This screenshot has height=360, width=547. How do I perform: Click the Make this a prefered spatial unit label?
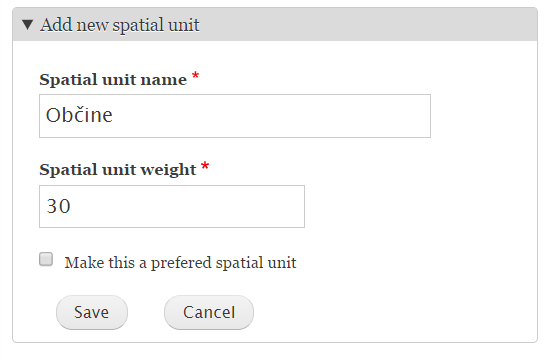click(x=180, y=263)
